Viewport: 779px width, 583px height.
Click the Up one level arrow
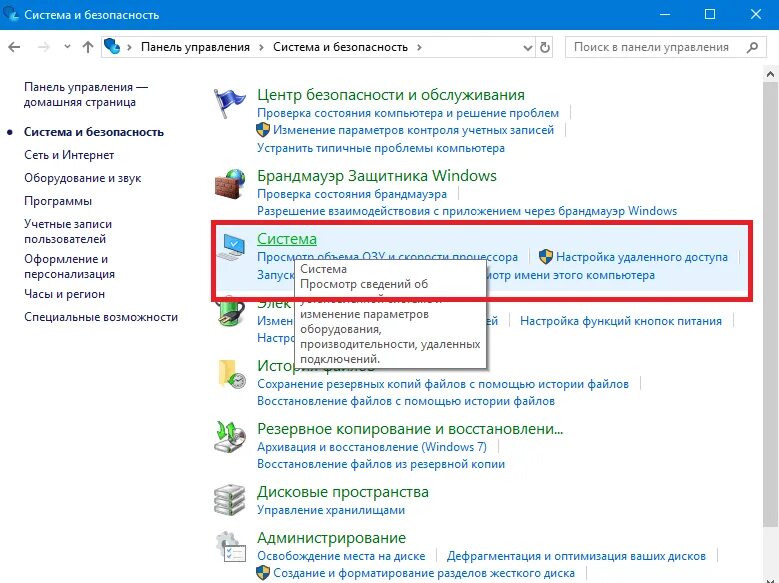click(88, 47)
